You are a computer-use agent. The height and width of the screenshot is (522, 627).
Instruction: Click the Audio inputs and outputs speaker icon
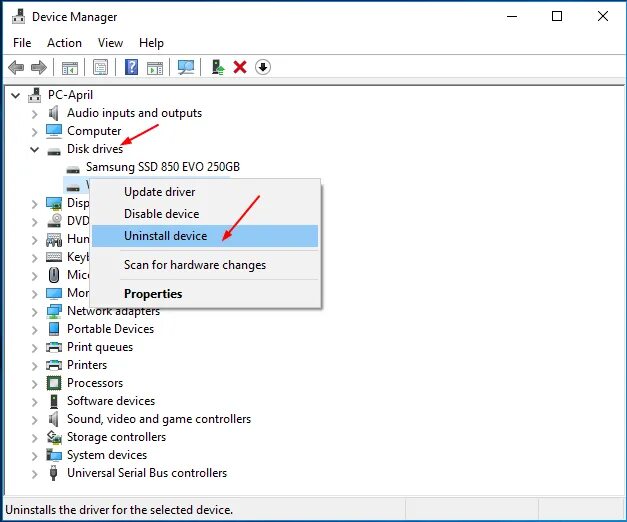coord(54,113)
